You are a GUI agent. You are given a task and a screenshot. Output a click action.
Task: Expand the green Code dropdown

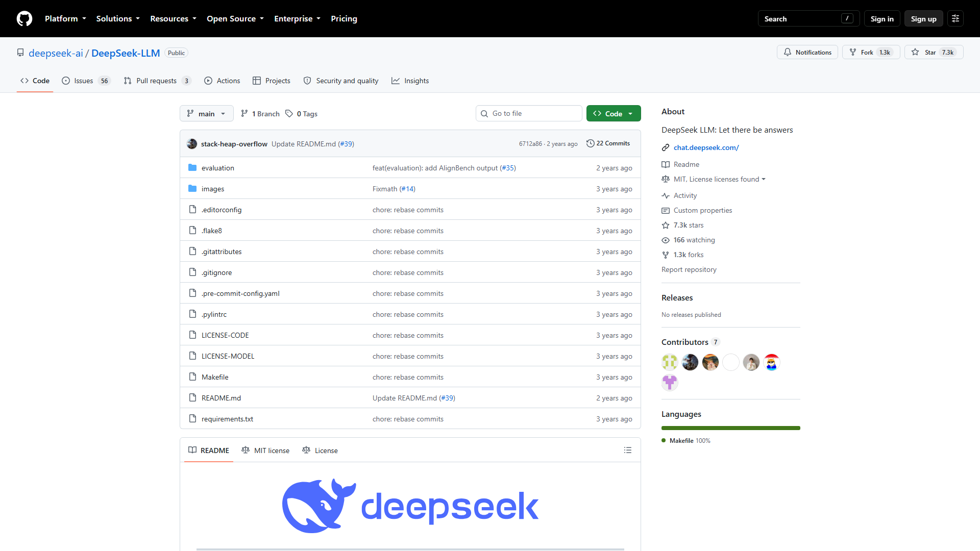point(614,114)
